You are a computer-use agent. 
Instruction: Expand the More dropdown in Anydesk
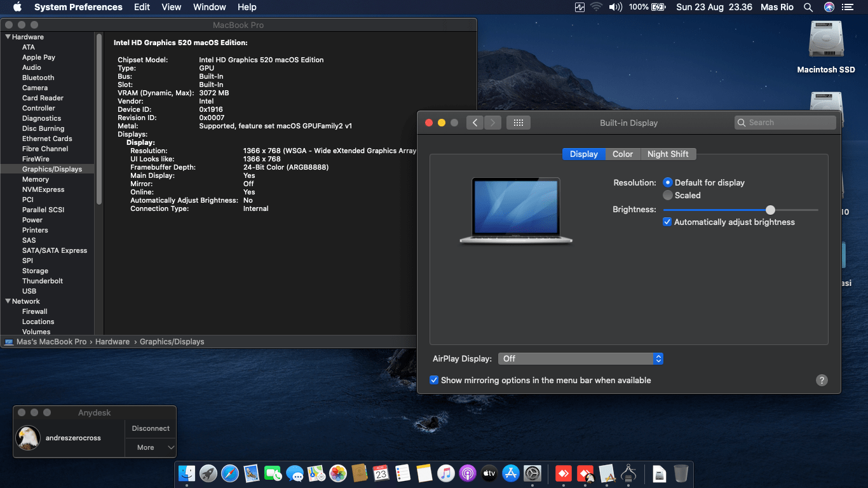click(151, 447)
